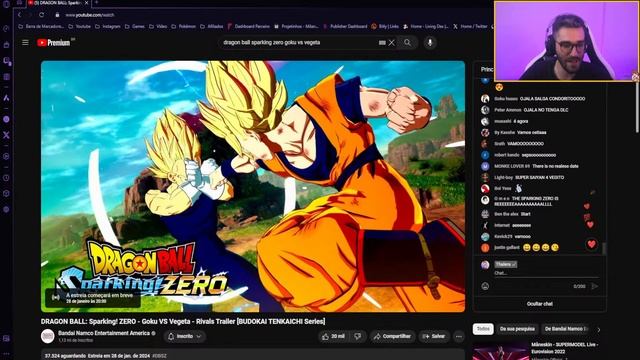The height and width of the screenshot is (360, 640).
Task: Open the Afiliados bookmarks folder
Action: click(x=211, y=26)
